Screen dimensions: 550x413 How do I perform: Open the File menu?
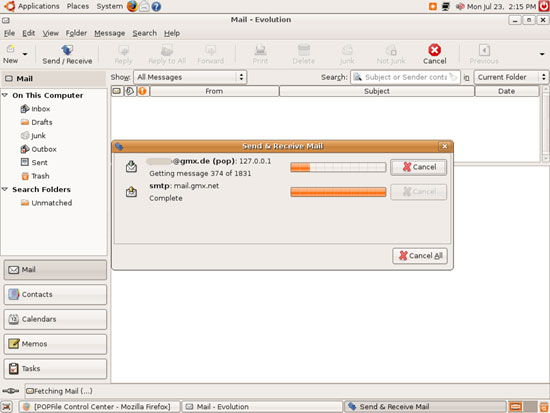pos(9,33)
